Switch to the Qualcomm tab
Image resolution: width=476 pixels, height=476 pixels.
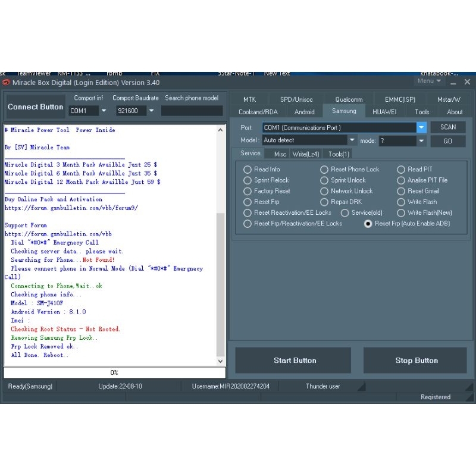pos(349,99)
